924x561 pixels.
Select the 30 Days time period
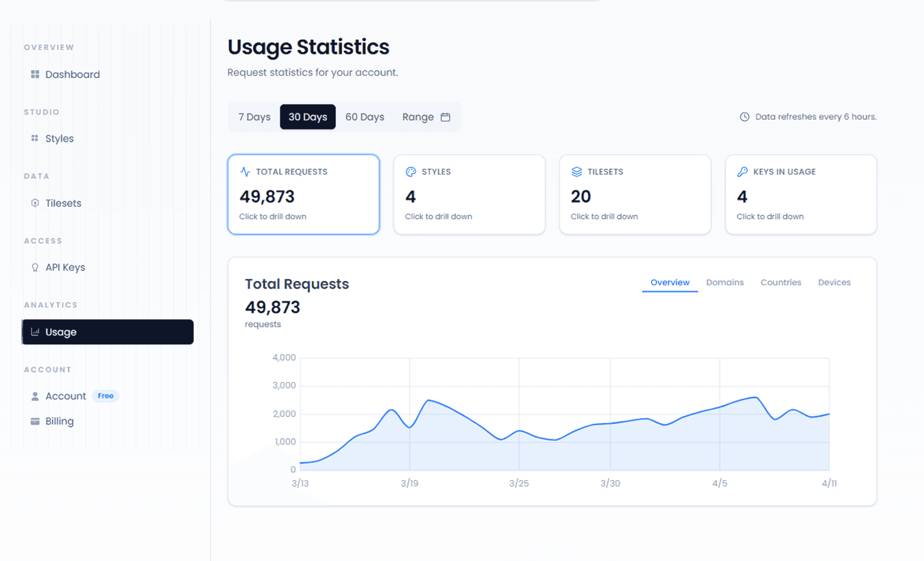(x=308, y=117)
